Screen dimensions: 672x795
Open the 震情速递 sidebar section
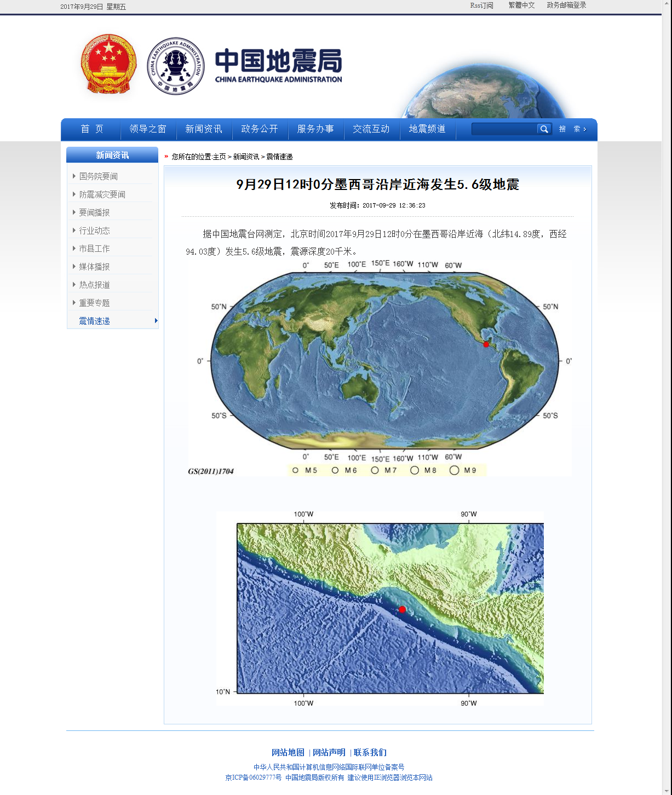[94, 321]
